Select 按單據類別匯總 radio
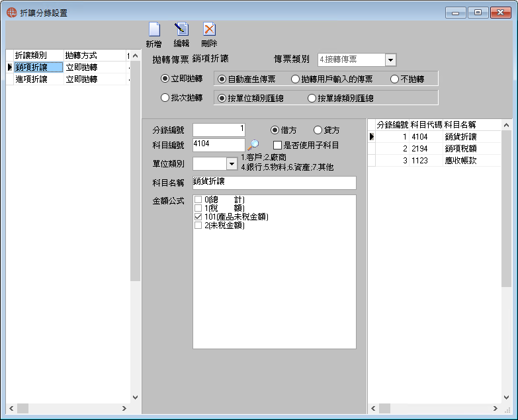The height and width of the screenshot is (420, 518). point(312,99)
